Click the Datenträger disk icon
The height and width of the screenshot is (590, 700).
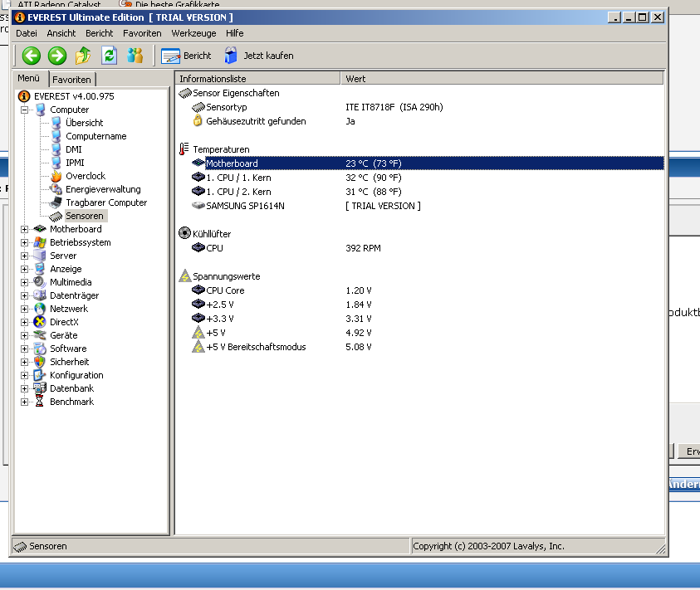(40, 295)
